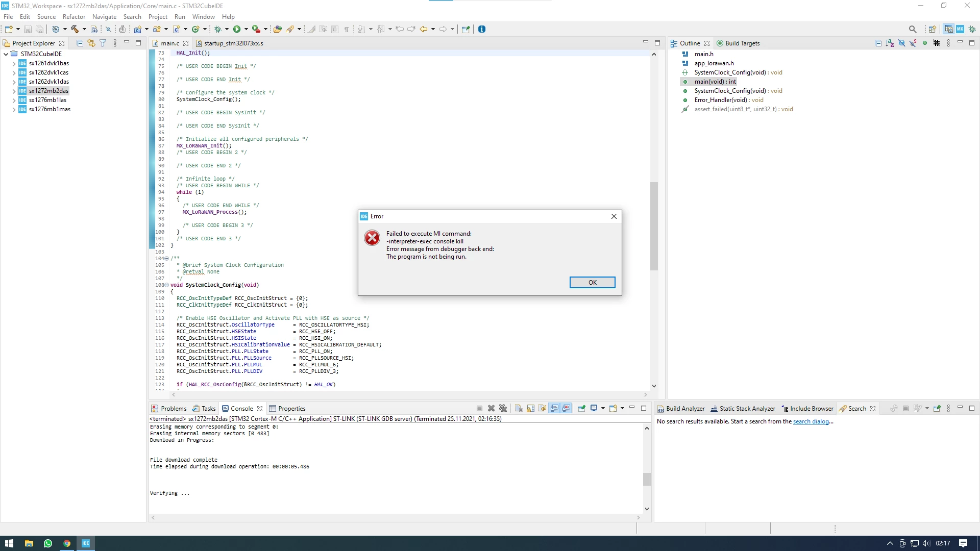Click the Display Selected Console monitor icon

(x=594, y=408)
